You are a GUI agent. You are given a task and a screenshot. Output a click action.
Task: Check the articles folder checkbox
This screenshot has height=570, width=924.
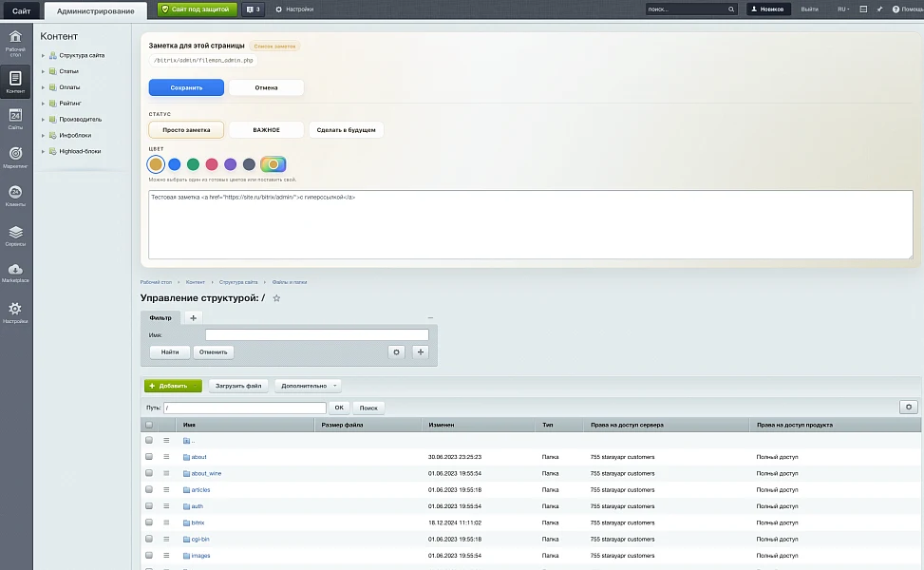pyautogui.click(x=149, y=490)
